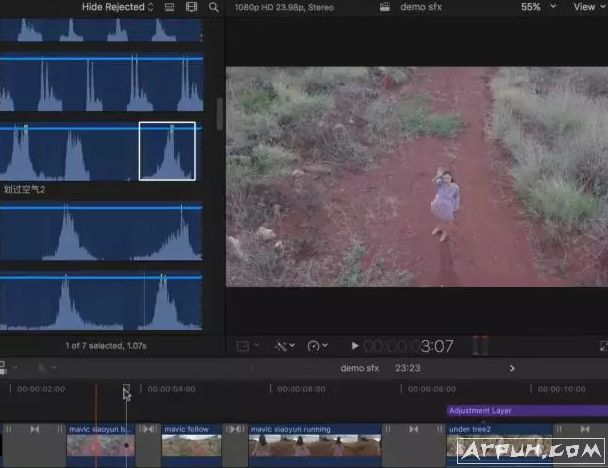Click the selected audio waveform range in browser
The image size is (608, 468).
pyautogui.click(x=169, y=151)
